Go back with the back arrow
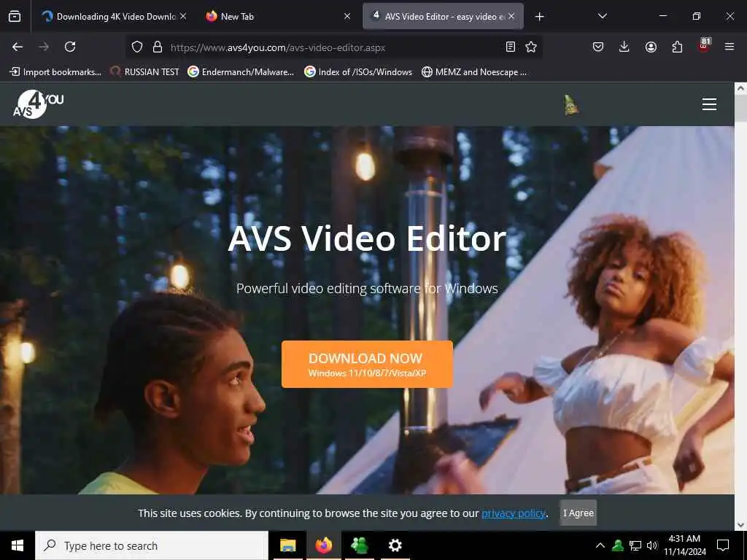747x560 pixels. click(18, 47)
